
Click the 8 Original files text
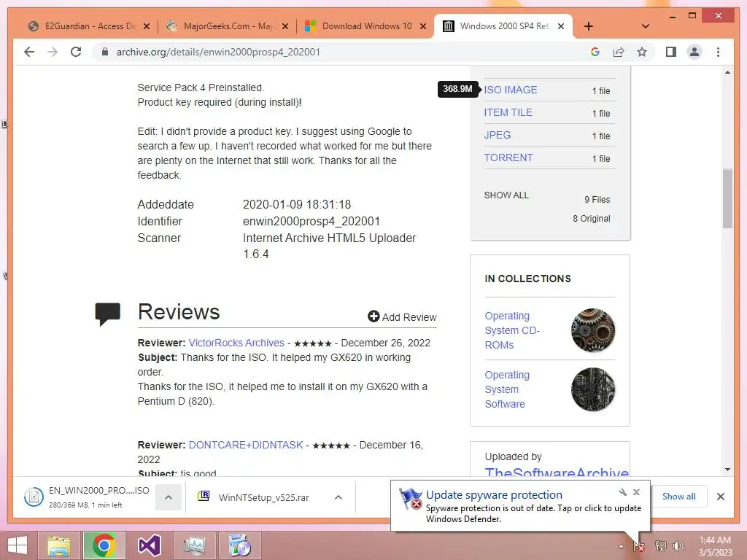591,219
